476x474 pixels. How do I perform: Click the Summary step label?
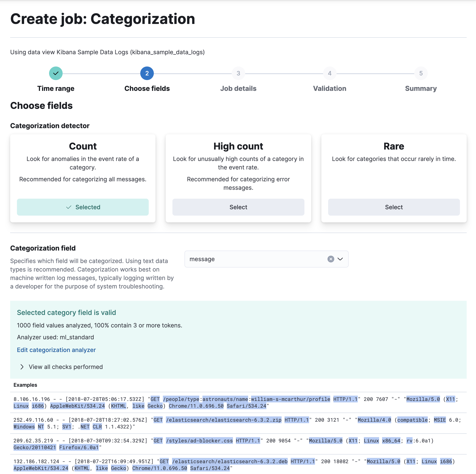click(421, 89)
